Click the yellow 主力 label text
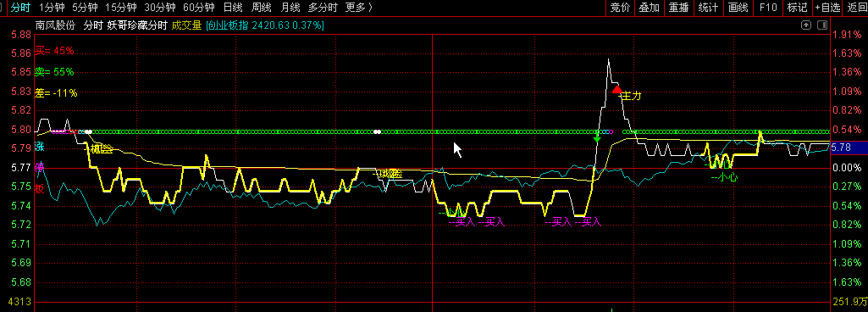Screen dimensions: 868x312 pos(632,96)
